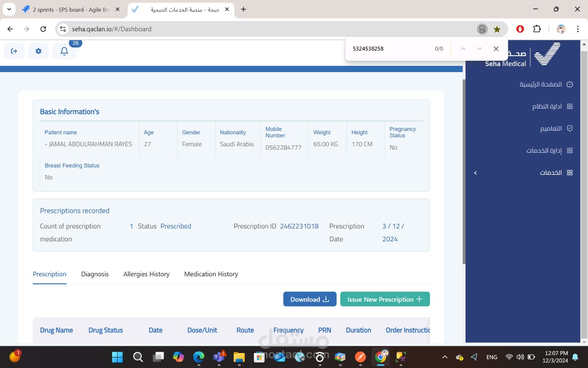Click the Seha Medical logo
The height and width of the screenshot is (368, 588).
point(523,54)
